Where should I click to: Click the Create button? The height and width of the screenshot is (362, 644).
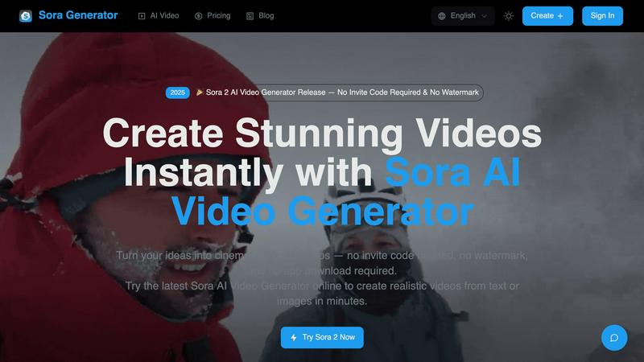[x=547, y=16]
